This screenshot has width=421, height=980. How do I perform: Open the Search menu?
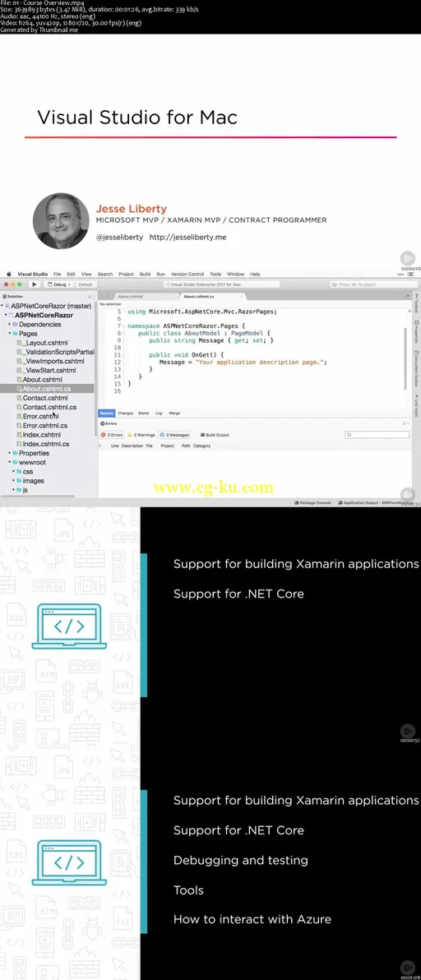[105, 274]
